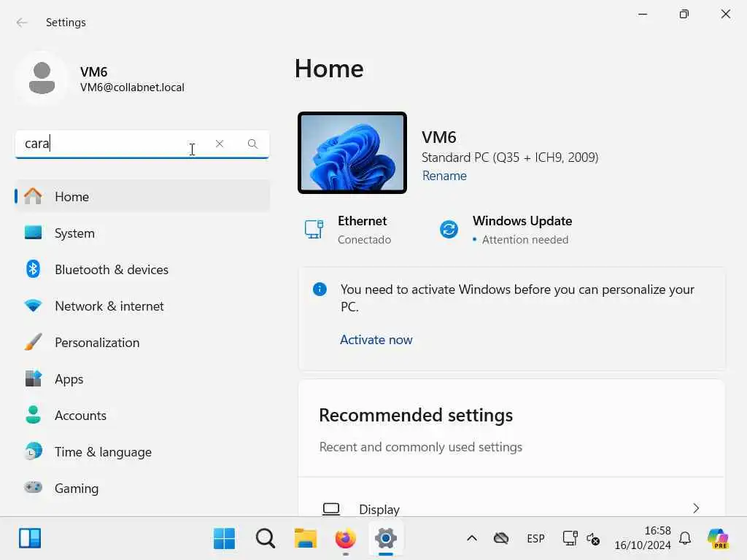Clear the search box with X icon
This screenshot has height=560, width=747.
(219, 144)
